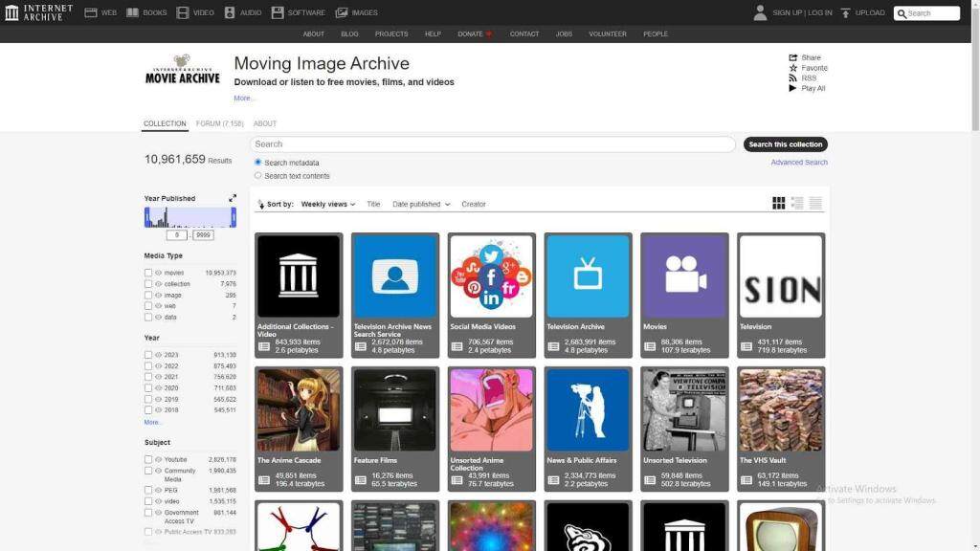Select the Search metadata radio button
Screen dimensions: 980x551
[257, 163]
